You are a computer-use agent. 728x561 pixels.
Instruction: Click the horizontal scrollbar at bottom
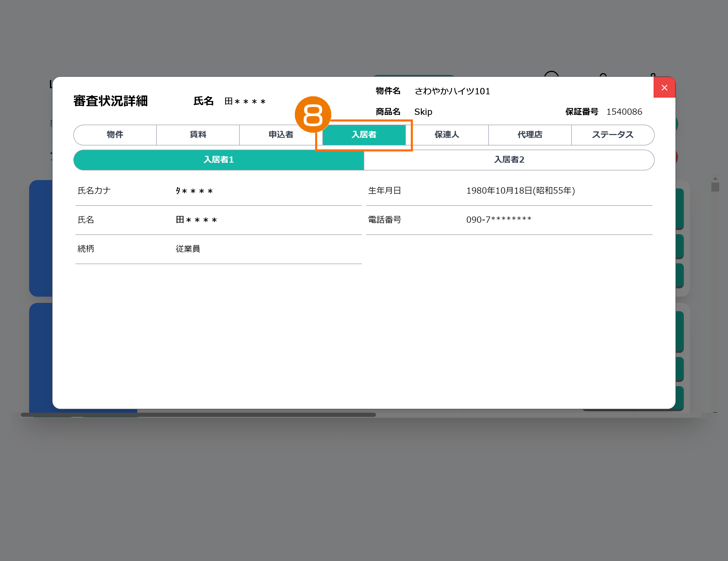click(x=198, y=415)
